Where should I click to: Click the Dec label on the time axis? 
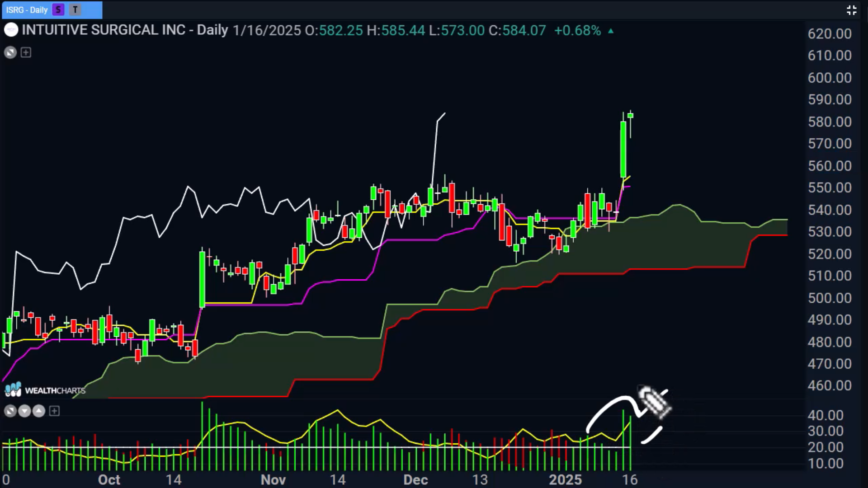pos(415,480)
